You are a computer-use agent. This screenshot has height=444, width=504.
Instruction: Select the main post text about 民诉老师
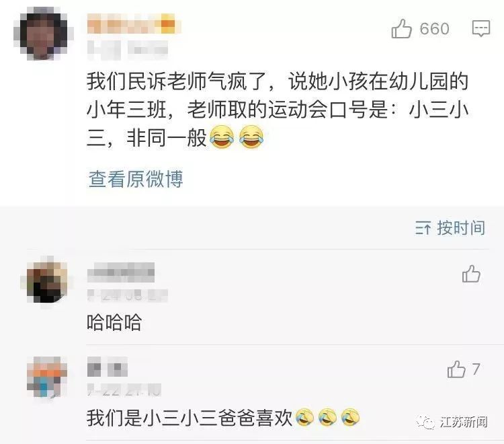tap(277, 110)
